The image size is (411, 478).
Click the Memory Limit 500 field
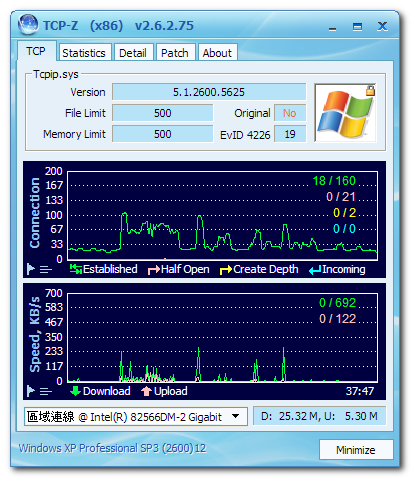(x=163, y=134)
